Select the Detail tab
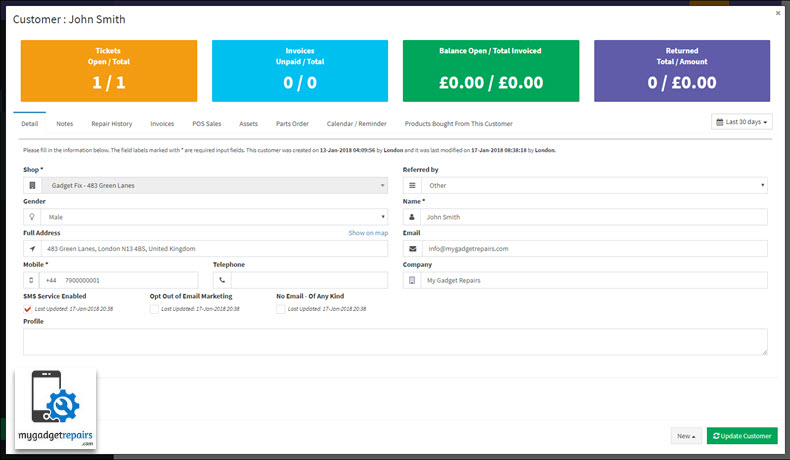 click(x=30, y=123)
